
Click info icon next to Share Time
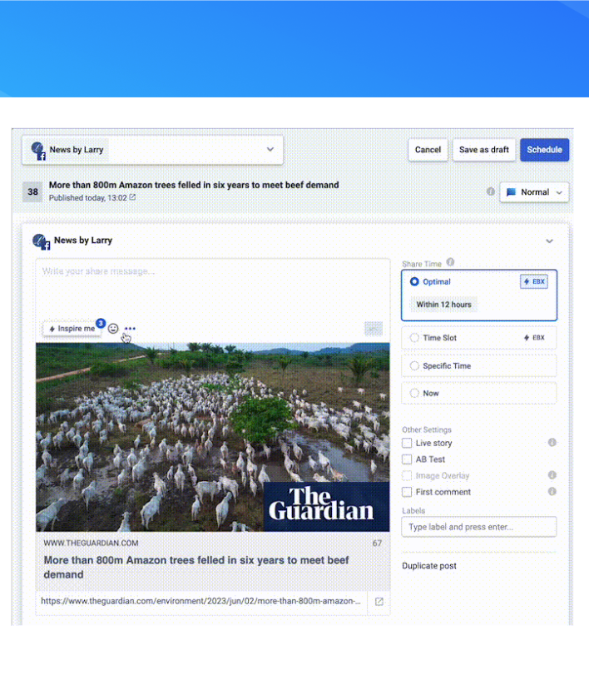450,262
